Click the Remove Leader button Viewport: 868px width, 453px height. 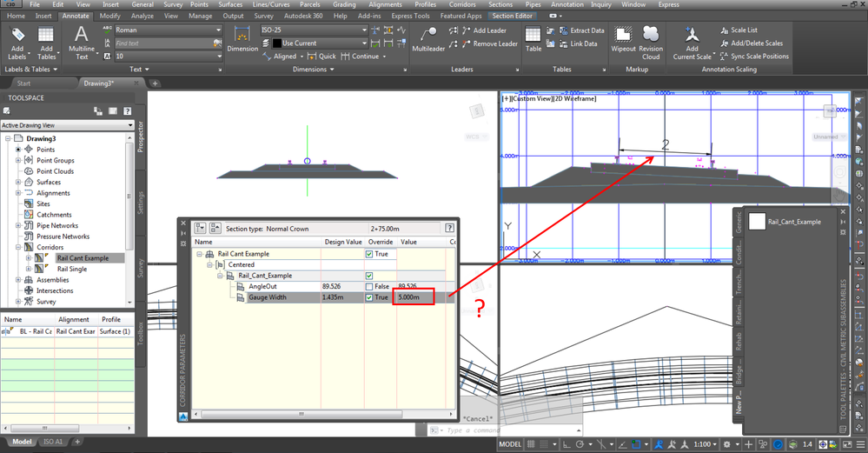[490, 43]
